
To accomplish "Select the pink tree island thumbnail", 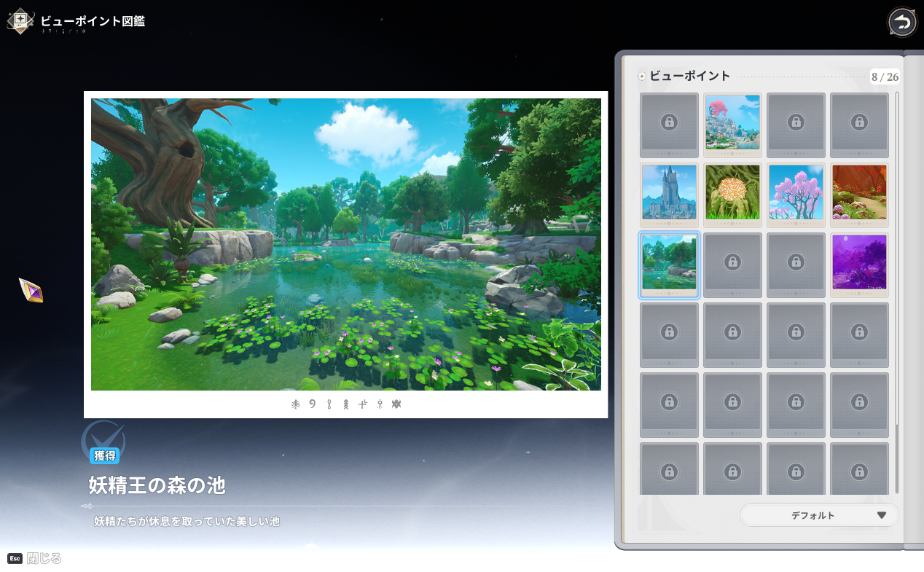I will (732, 122).
